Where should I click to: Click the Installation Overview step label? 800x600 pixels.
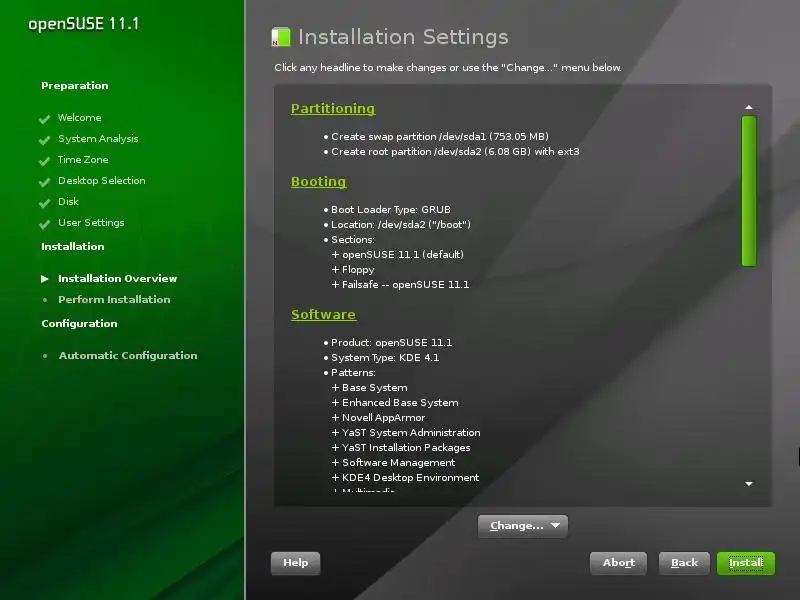click(117, 279)
